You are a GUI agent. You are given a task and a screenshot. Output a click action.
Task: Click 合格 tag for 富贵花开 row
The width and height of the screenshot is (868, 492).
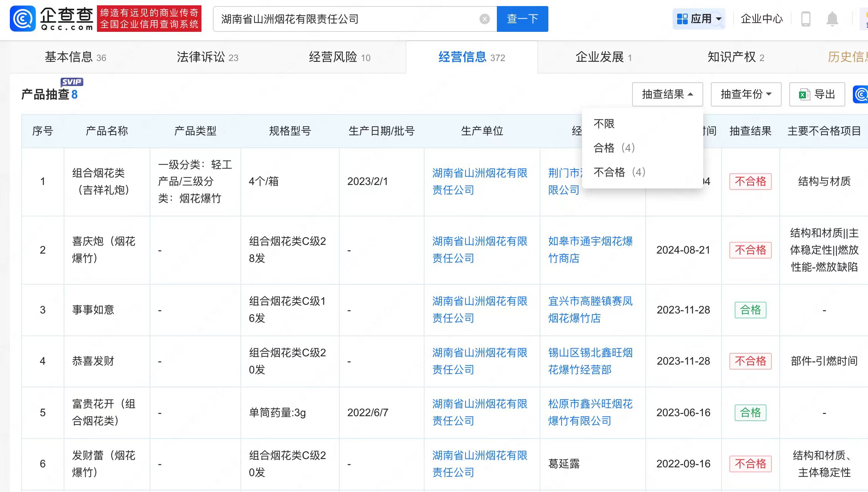click(750, 412)
